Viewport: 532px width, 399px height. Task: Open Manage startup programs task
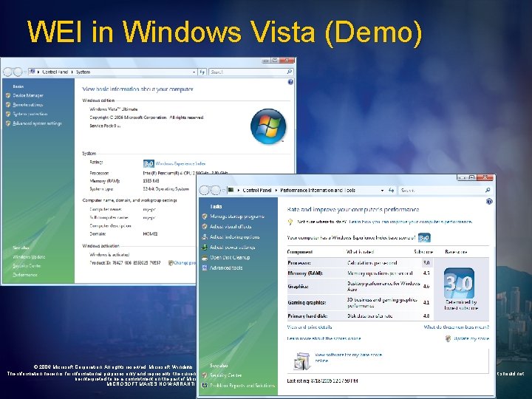[237, 216]
